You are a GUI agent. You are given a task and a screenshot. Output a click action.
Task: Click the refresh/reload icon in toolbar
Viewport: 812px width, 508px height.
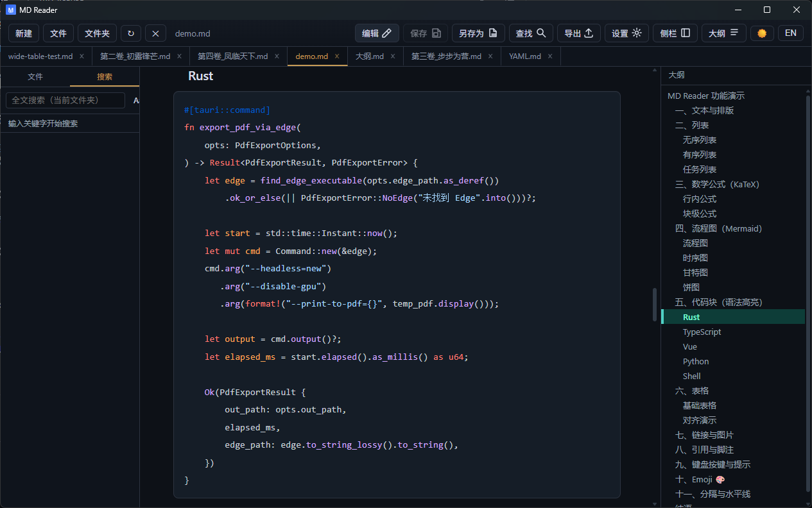click(131, 33)
